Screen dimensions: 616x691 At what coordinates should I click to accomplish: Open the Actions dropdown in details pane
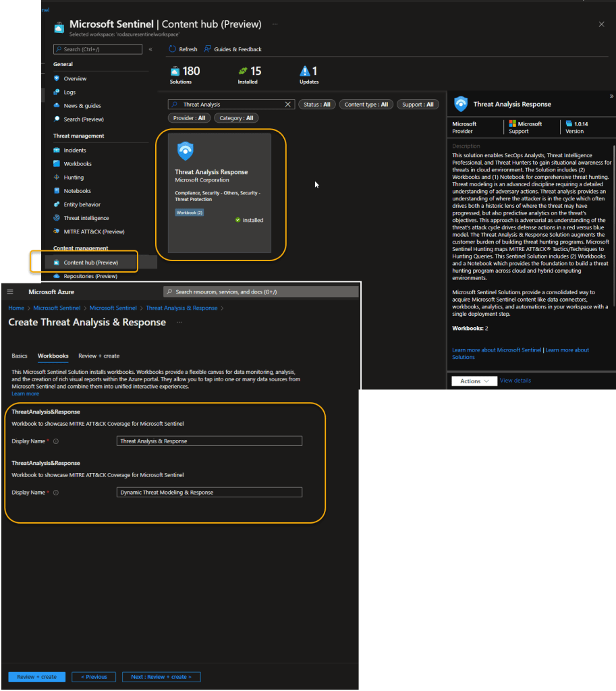474,381
